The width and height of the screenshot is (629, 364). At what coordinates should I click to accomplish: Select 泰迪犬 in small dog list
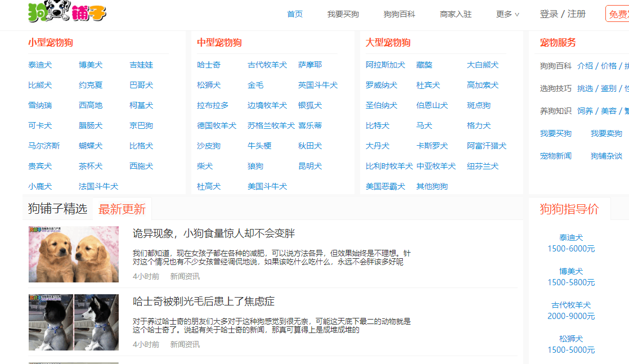(x=40, y=65)
